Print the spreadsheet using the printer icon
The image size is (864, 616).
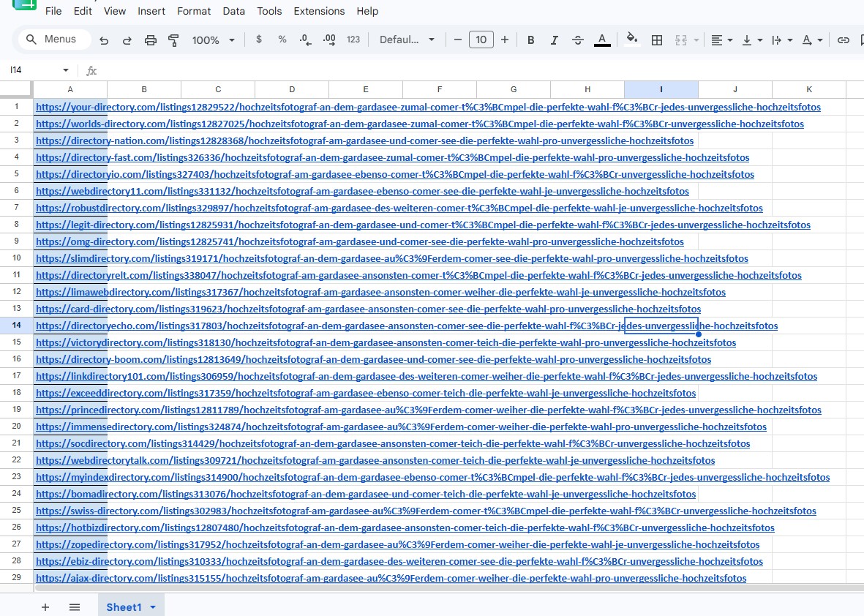pos(151,40)
